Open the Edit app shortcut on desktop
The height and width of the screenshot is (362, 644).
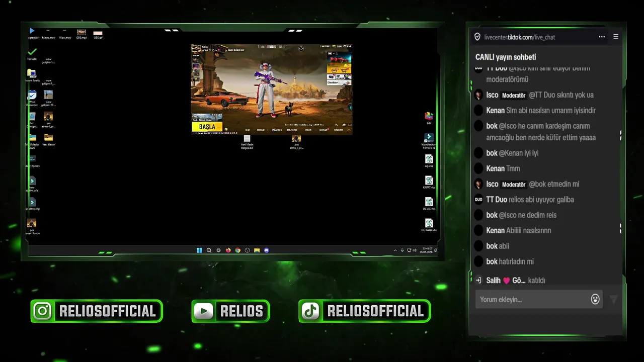click(x=429, y=118)
